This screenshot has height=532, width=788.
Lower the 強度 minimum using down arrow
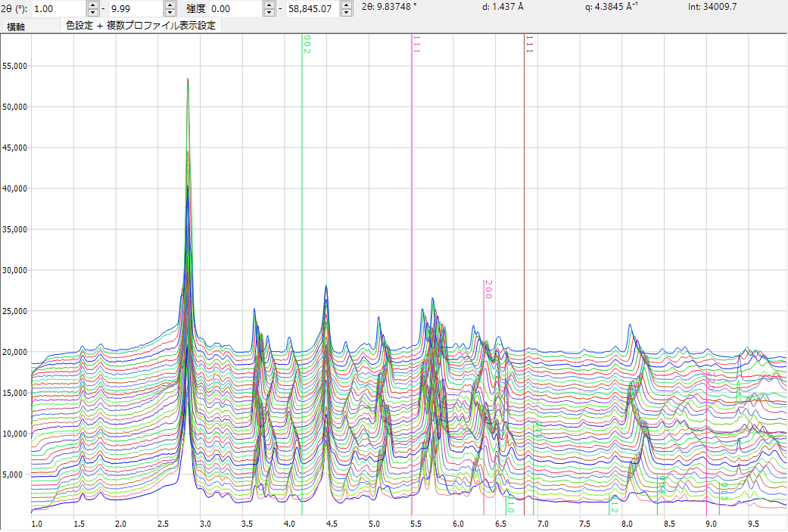pos(269,13)
